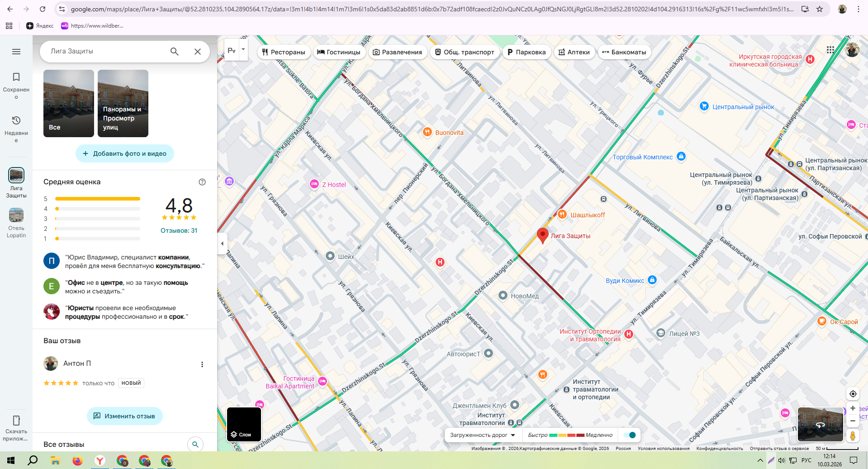Click Отправить отзыв о сервисе link
Screen dimensions: 868x469
[779, 449]
